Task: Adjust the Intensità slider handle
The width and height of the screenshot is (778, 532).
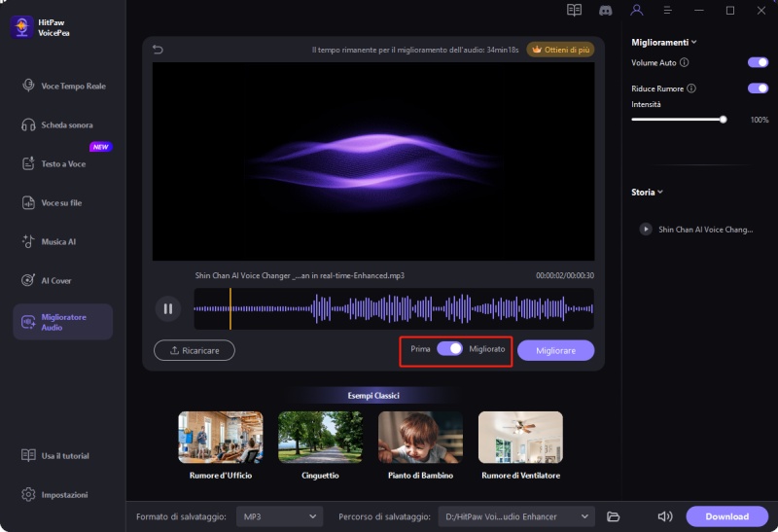Action: coord(723,120)
